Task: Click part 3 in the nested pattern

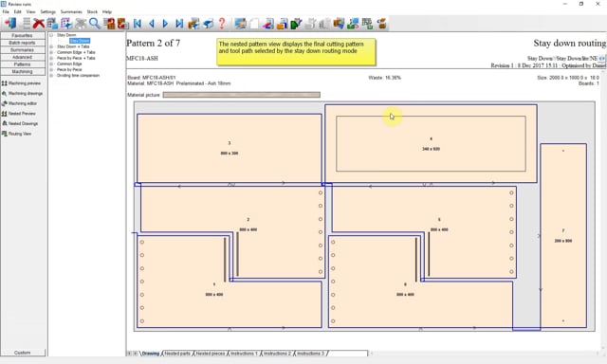Action: click(x=230, y=148)
